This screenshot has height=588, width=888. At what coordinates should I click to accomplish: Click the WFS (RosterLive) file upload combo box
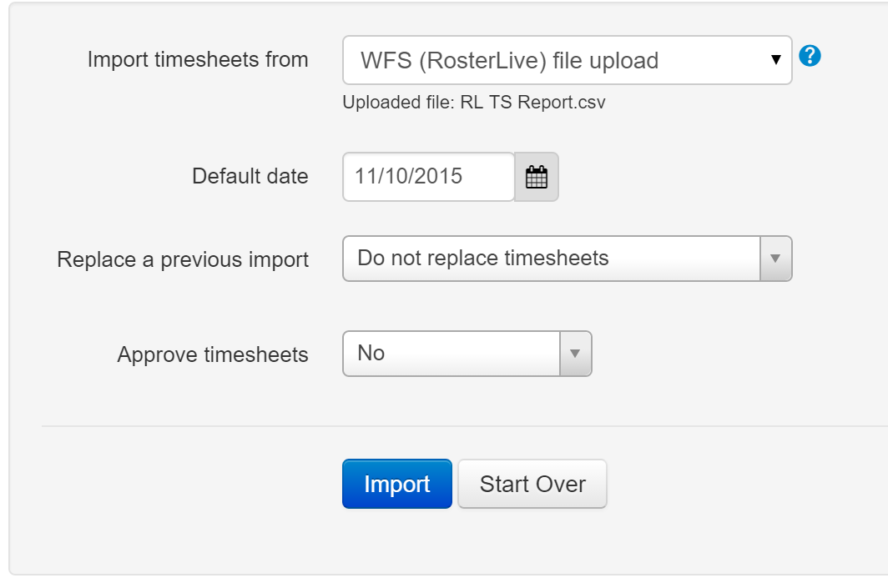tap(568, 59)
